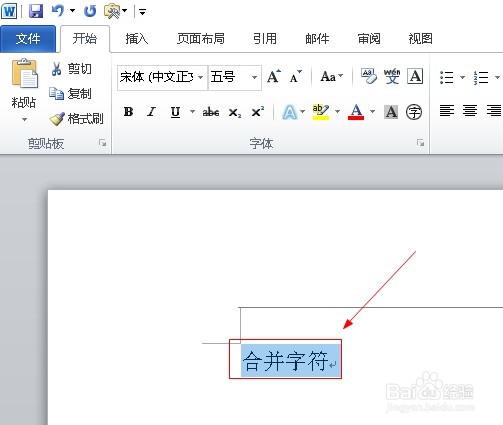
Task: Apply red font color
Action: coord(356,112)
